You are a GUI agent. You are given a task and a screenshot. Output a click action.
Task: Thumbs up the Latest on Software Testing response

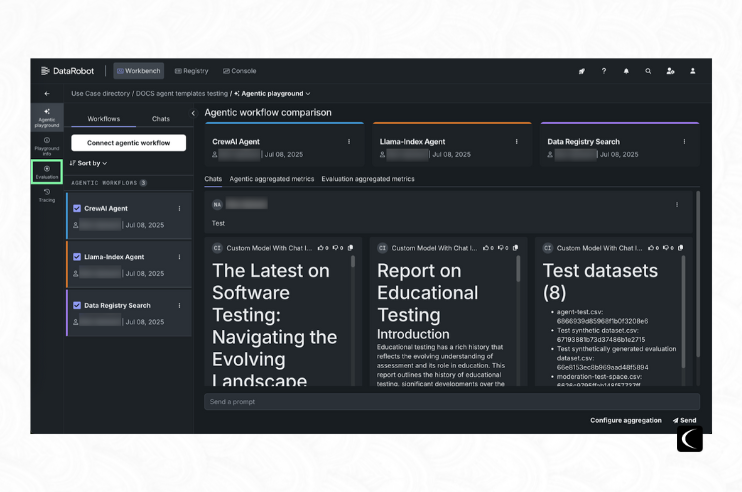[x=323, y=248]
